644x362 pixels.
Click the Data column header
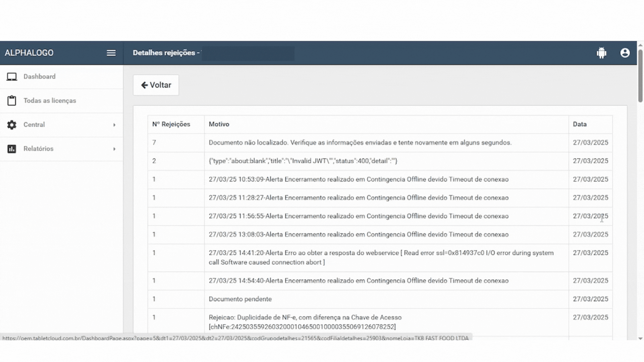580,124
